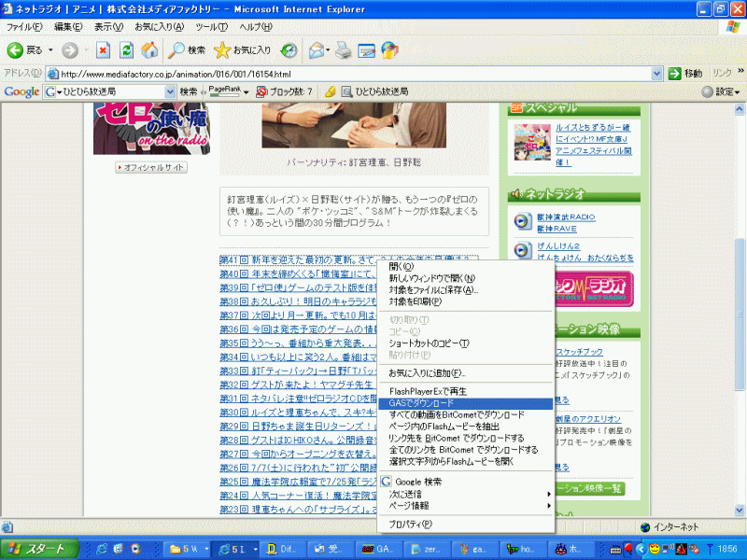
Task: Click the ブロック数: 7 popup blocker button
Action: point(284,91)
